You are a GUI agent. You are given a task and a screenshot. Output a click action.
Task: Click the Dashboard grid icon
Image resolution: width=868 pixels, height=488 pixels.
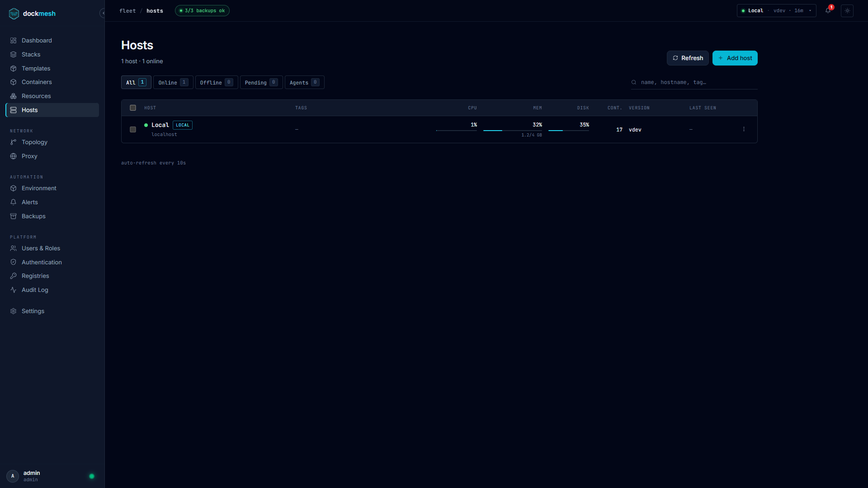(14, 40)
